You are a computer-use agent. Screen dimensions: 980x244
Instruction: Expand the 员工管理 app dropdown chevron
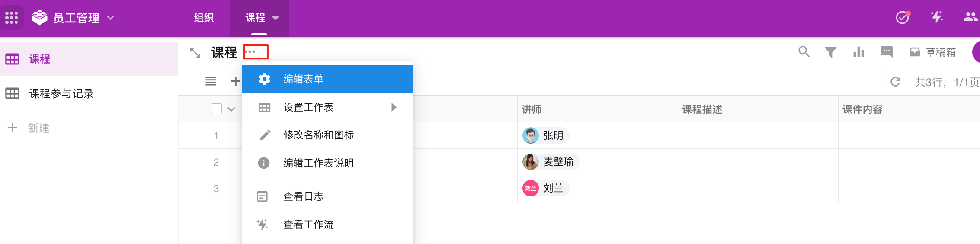[110, 18]
